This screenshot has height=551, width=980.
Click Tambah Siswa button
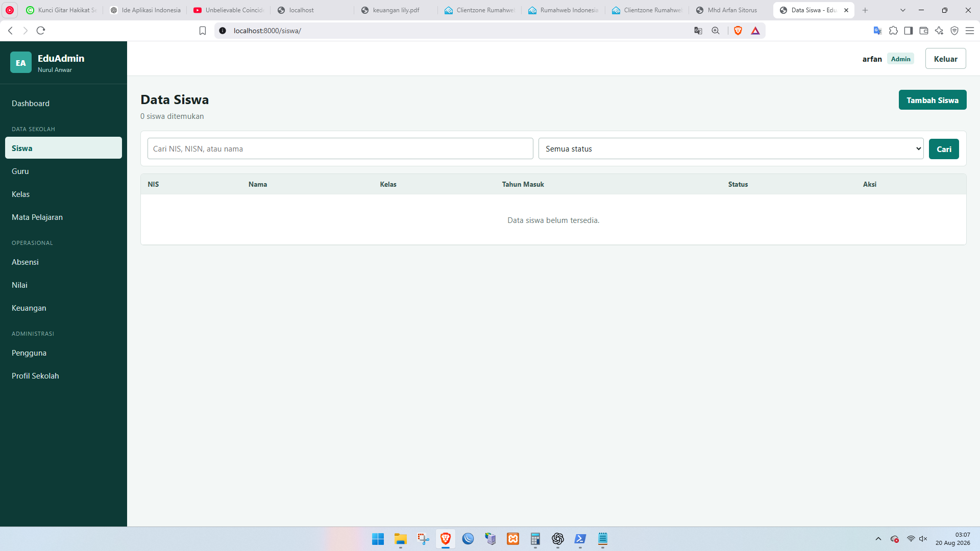(x=933, y=100)
